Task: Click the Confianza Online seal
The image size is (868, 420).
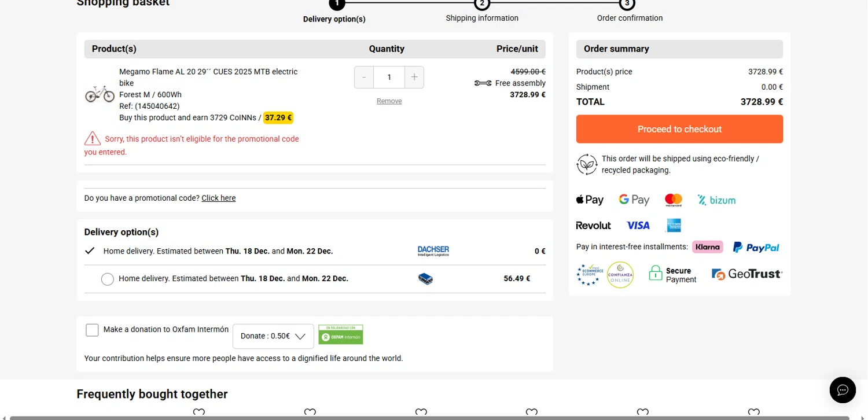Action: point(620,275)
